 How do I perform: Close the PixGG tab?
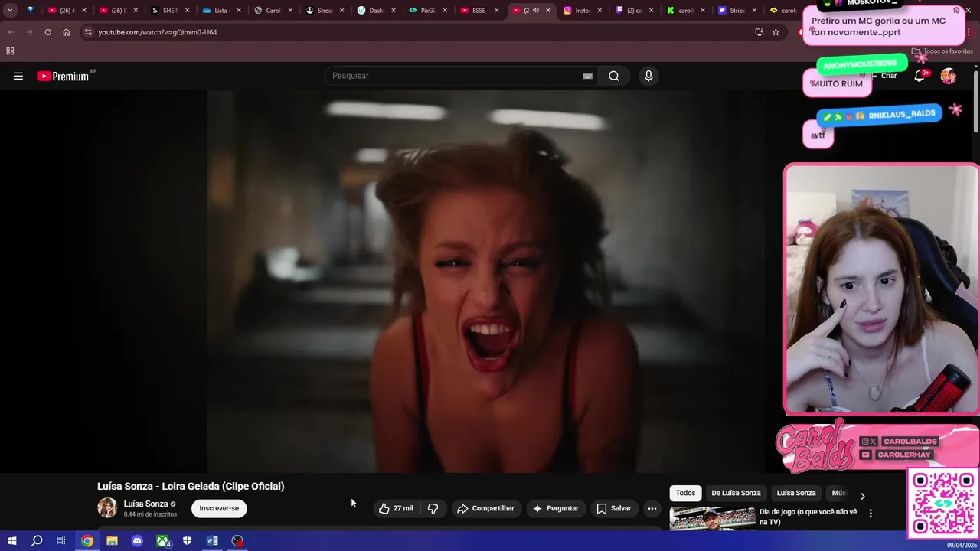point(445,11)
